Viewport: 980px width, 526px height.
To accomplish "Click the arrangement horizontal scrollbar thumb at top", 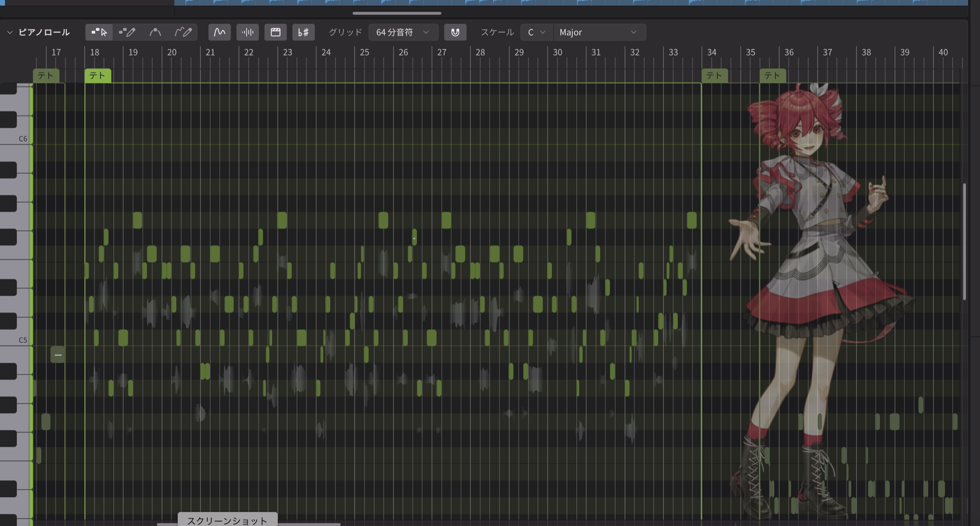I will pos(397,13).
